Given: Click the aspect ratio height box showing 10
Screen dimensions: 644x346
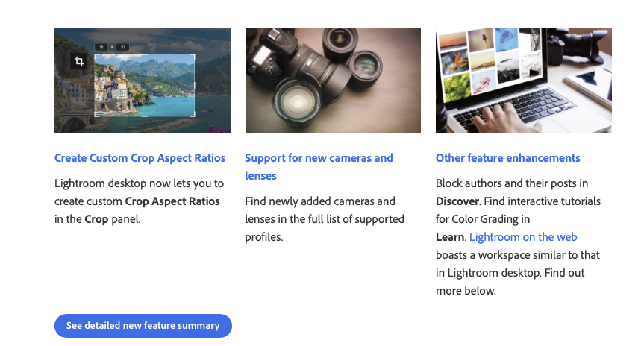Looking at the screenshot, I should coord(122,47).
